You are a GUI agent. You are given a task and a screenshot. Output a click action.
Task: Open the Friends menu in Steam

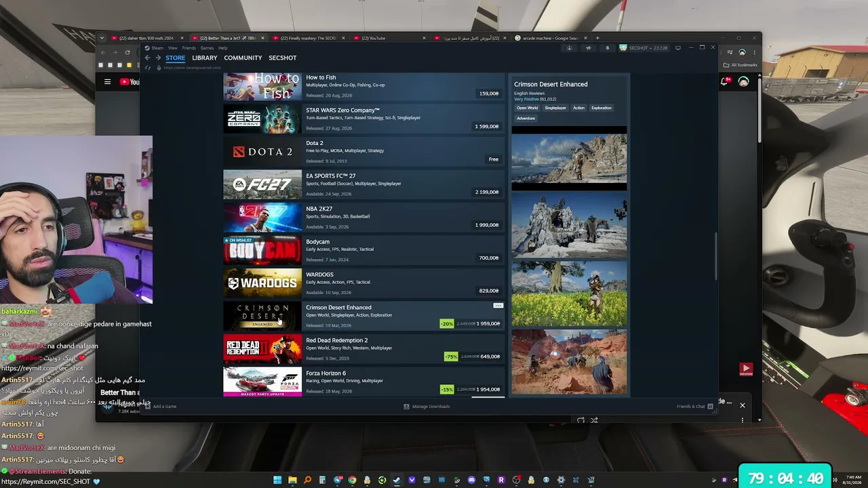pyautogui.click(x=189, y=48)
